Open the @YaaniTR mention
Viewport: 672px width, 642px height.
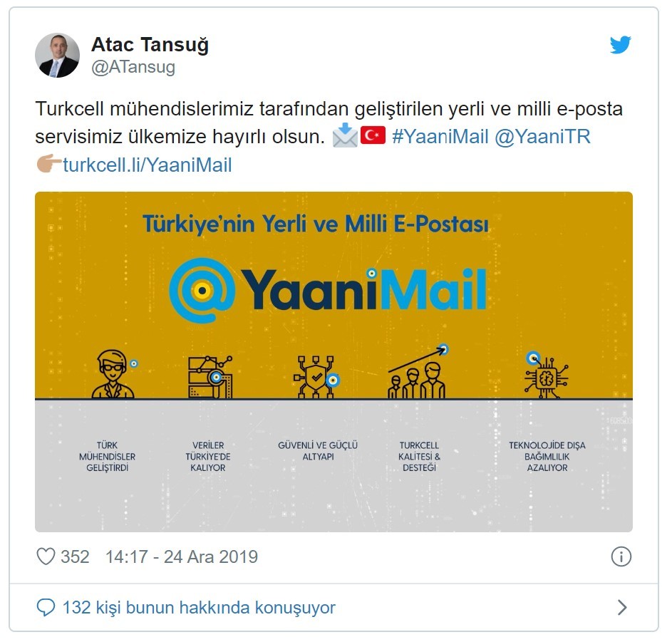tap(542, 137)
